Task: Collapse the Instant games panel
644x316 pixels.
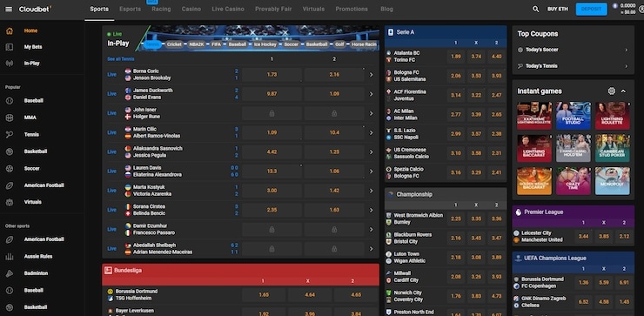Action: click(x=623, y=91)
